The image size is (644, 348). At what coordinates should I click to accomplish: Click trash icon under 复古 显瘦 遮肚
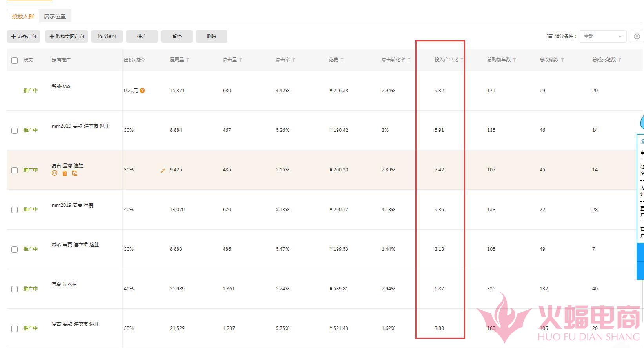pos(65,173)
